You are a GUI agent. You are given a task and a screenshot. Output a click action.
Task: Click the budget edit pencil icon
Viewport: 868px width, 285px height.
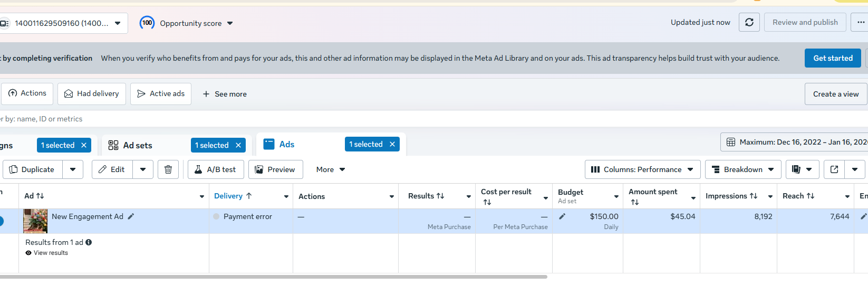(562, 216)
